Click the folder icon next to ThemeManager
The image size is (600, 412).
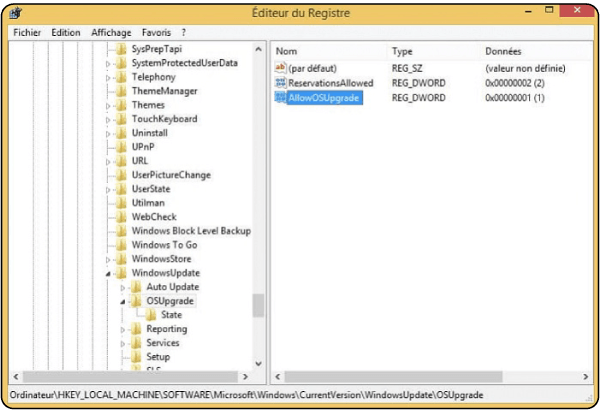tap(121, 91)
